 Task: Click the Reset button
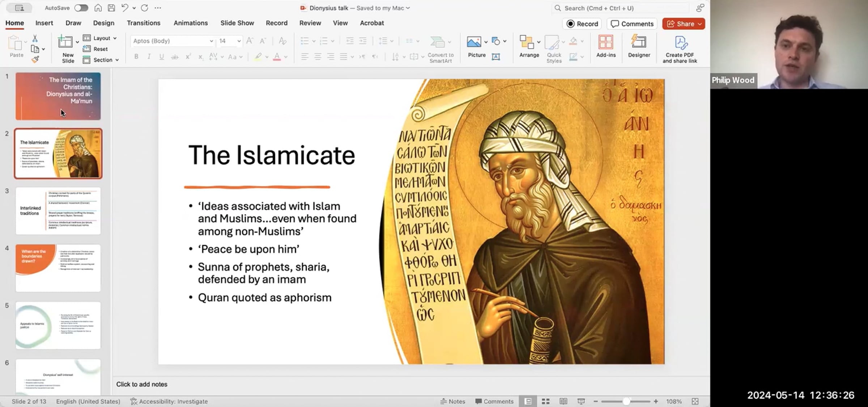point(95,49)
